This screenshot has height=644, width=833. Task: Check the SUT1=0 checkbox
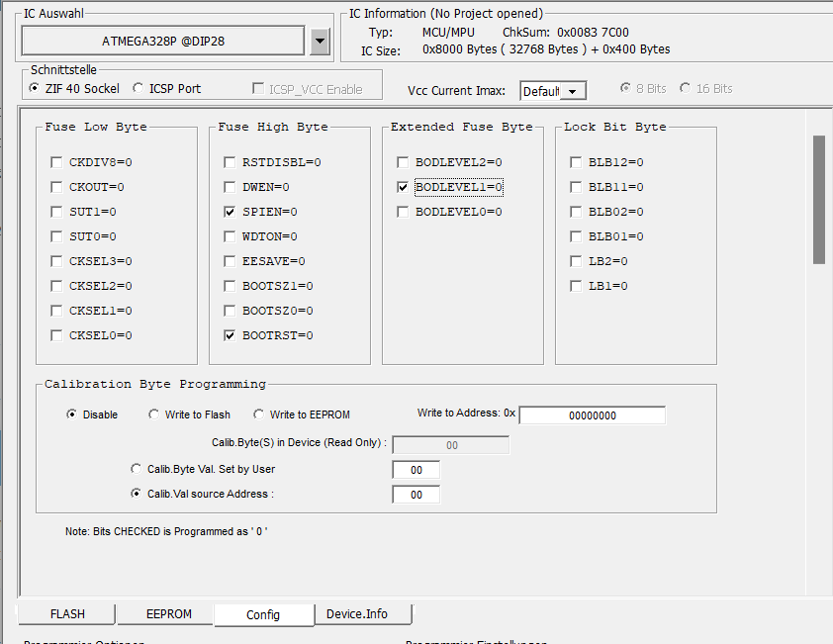[x=56, y=212]
